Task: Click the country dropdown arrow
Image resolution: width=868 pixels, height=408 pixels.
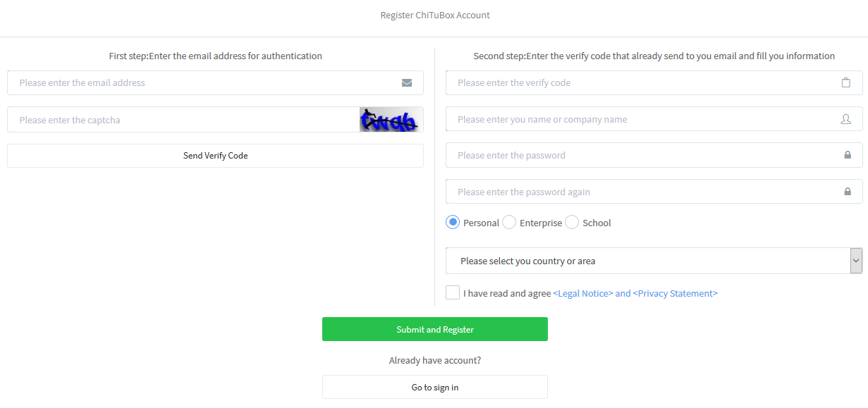Action: (856, 261)
